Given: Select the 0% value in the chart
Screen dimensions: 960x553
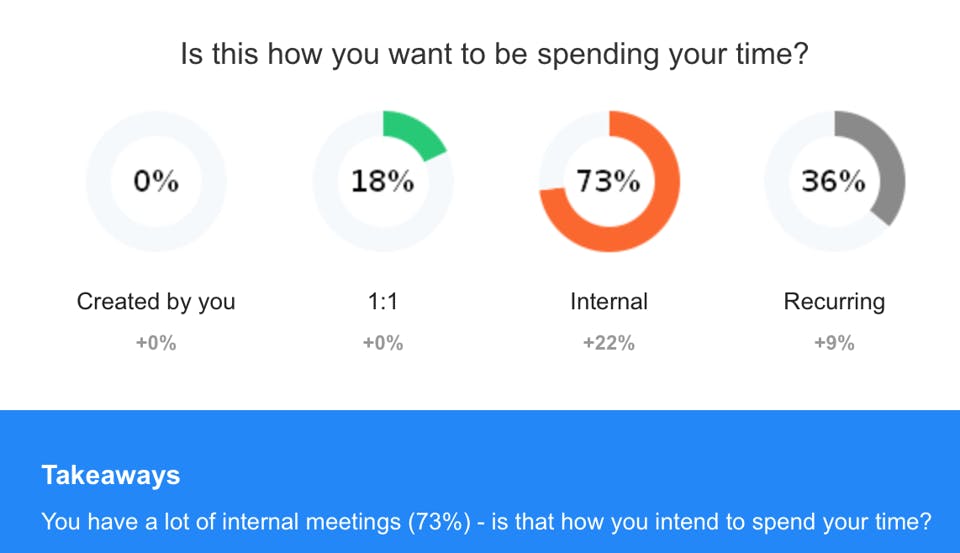Looking at the screenshot, I should point(156,182).
